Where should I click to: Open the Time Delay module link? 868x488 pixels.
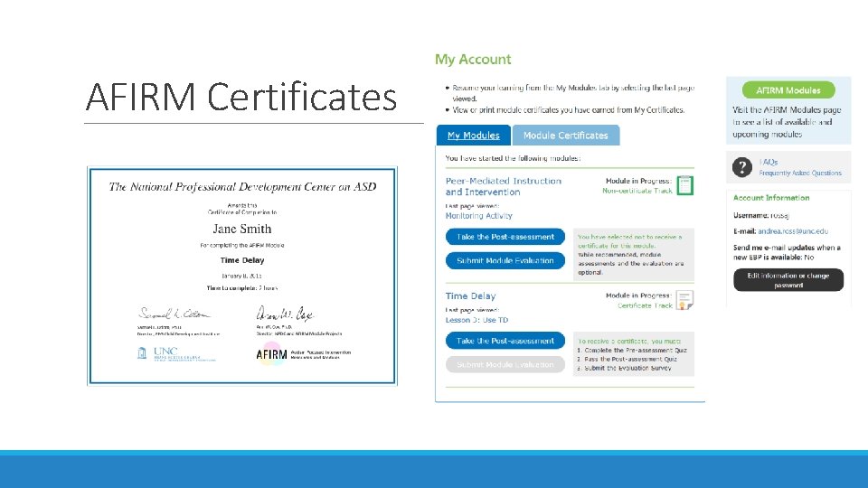(x=470, y=296)
